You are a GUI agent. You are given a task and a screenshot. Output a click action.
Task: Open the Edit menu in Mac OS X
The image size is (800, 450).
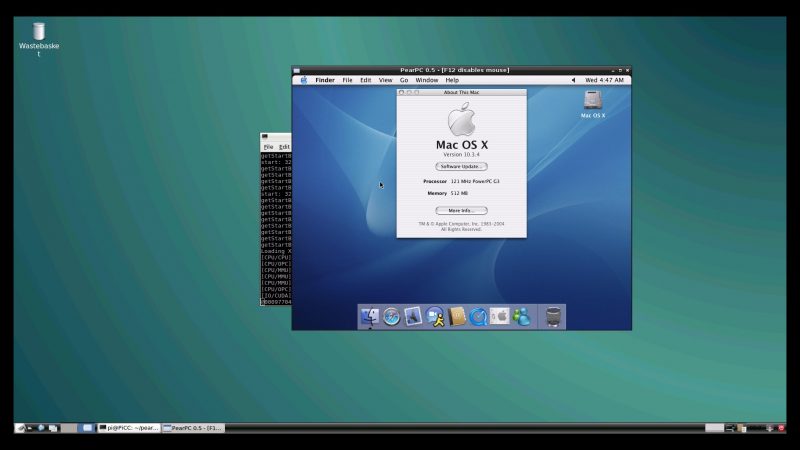pyautogui.click(x=365, y=80)
